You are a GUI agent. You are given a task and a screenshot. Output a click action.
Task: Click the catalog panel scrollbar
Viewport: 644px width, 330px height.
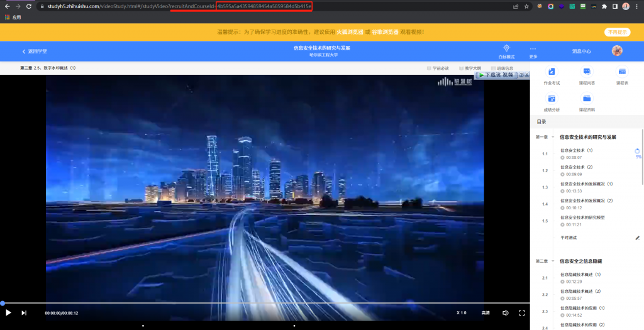click(x=643, y=156)
